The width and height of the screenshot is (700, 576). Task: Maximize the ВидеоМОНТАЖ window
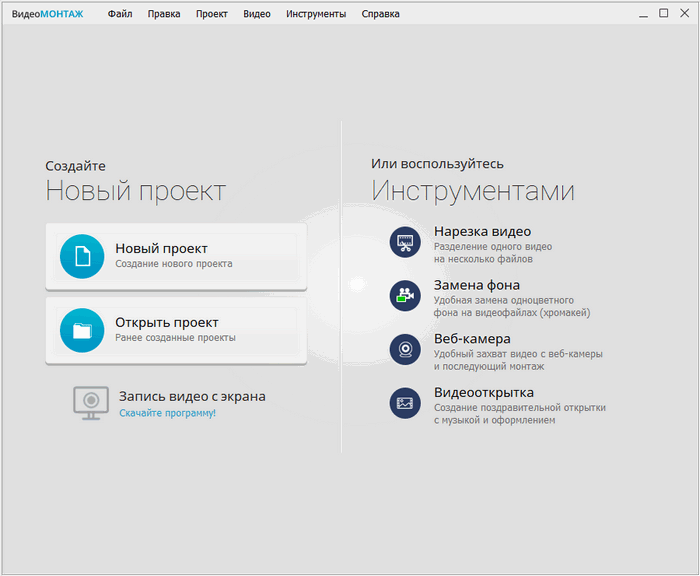point(664,13)
